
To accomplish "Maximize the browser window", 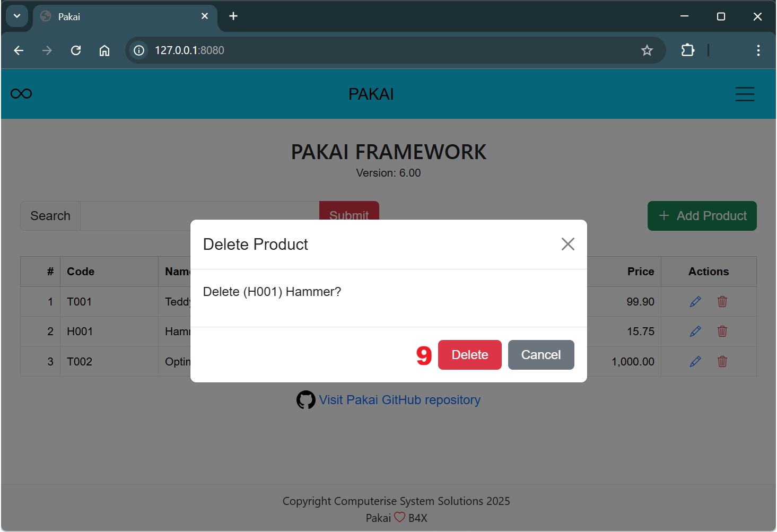I will point(721,16).
